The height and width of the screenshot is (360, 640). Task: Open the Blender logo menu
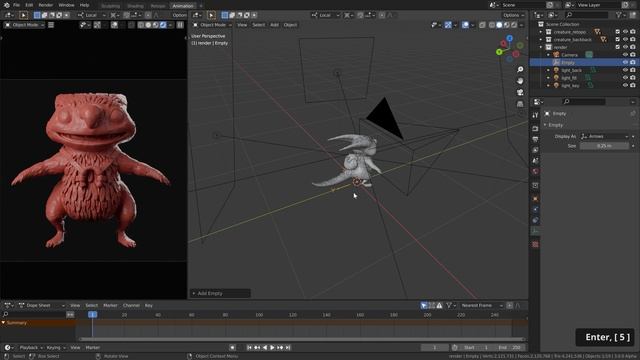click(x=6, y=5)
